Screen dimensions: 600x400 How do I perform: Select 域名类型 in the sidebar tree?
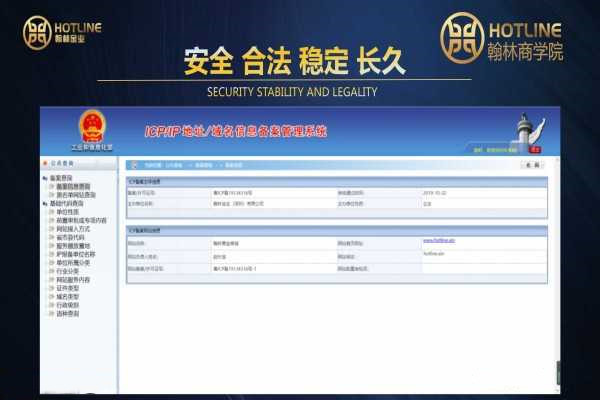tap(68, 297)
